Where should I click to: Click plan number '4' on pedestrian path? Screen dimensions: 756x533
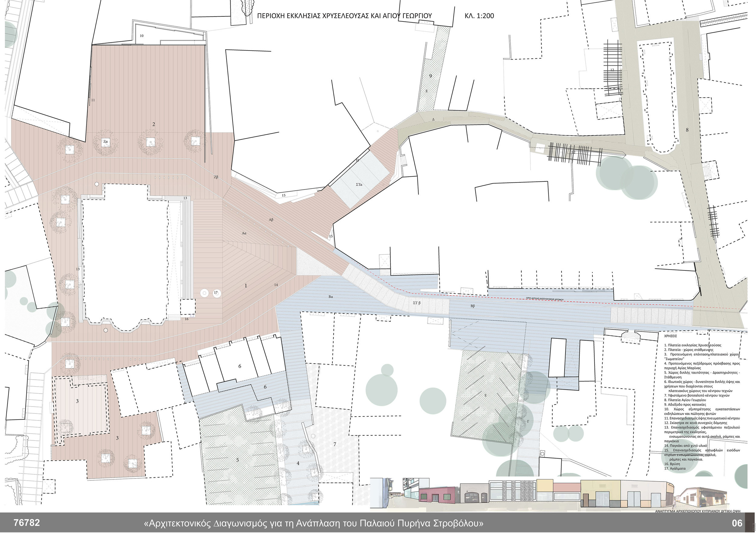[298, 463]
